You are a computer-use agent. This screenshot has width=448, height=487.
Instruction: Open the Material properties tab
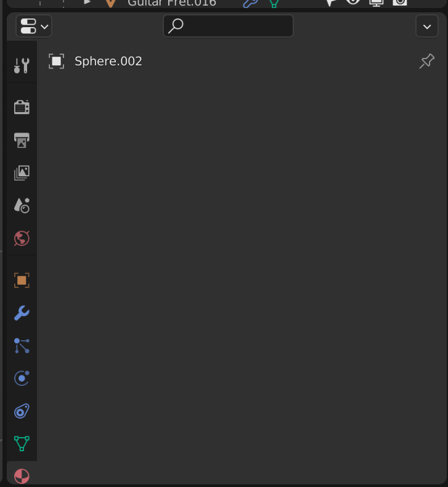click(22, 476)
